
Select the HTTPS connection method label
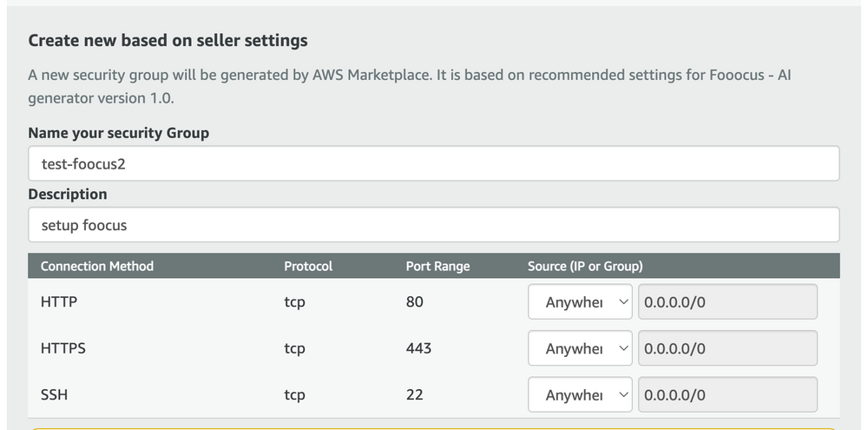pos(62,348)
